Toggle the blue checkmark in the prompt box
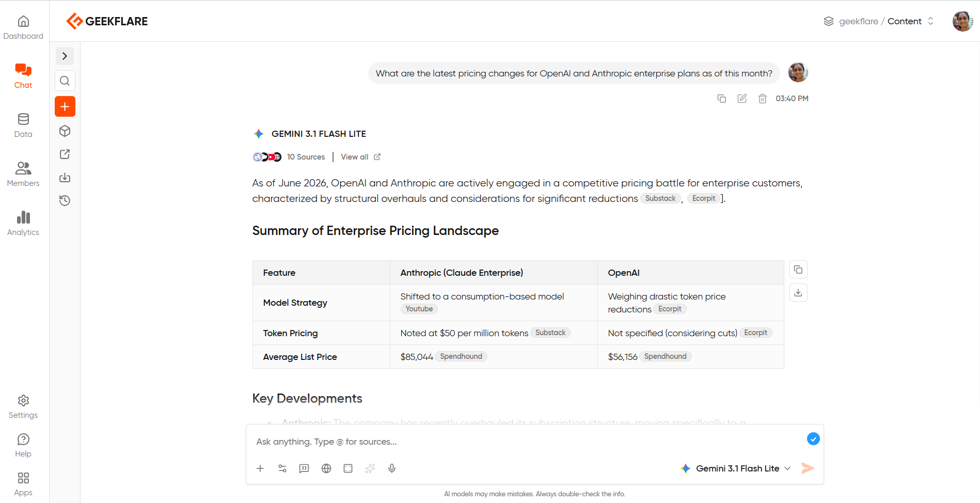Screen dimensions: 980x503 [813, 439]
